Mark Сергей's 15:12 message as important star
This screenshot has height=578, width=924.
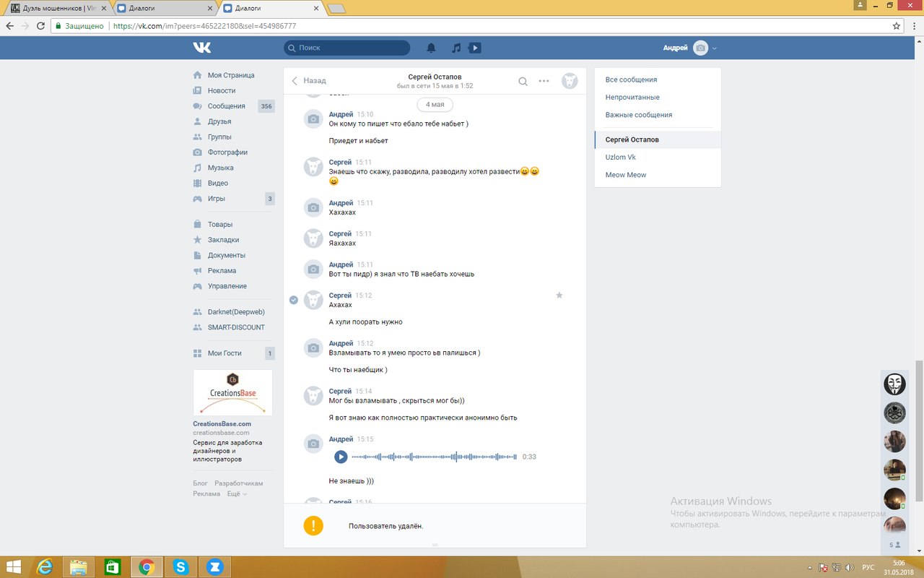pyautogui.click(x=559, y=296)
